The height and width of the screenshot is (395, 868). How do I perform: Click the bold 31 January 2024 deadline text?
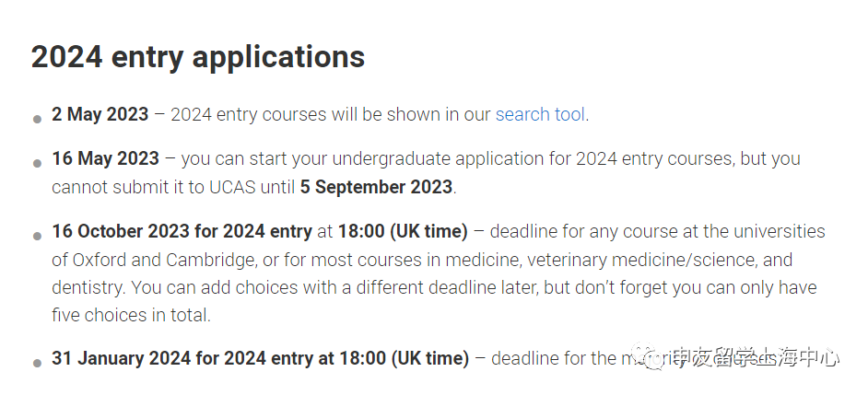pyautogui.click(x=260, y=358)
